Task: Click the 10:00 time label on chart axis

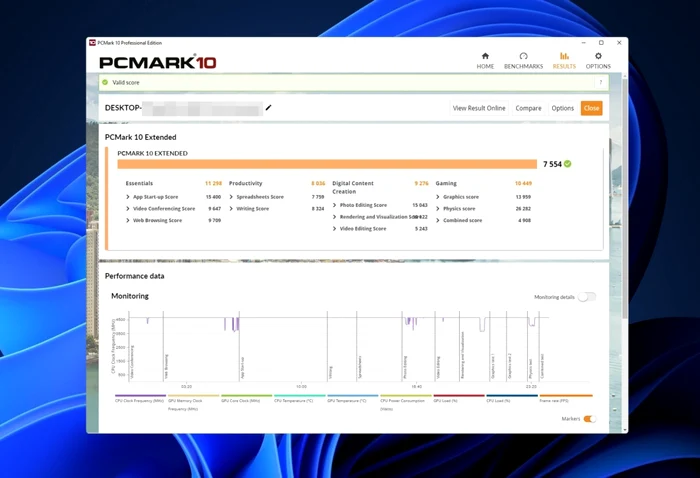Action: pyautogui.click(x=301, y=387)
